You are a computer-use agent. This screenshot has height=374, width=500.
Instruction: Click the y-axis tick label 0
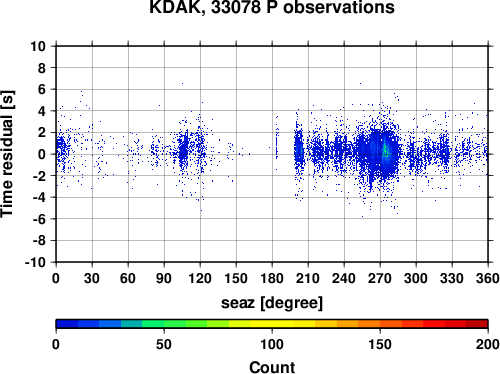coord(42,154)
